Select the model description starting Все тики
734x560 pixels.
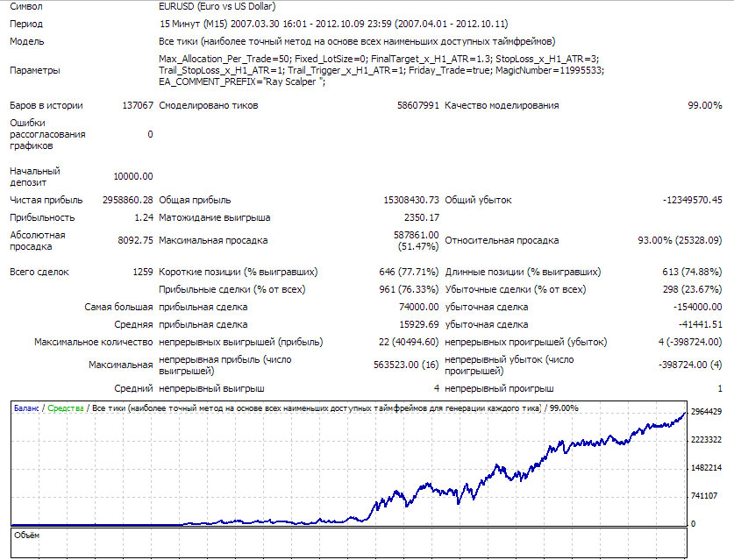(x=357, y=42)
